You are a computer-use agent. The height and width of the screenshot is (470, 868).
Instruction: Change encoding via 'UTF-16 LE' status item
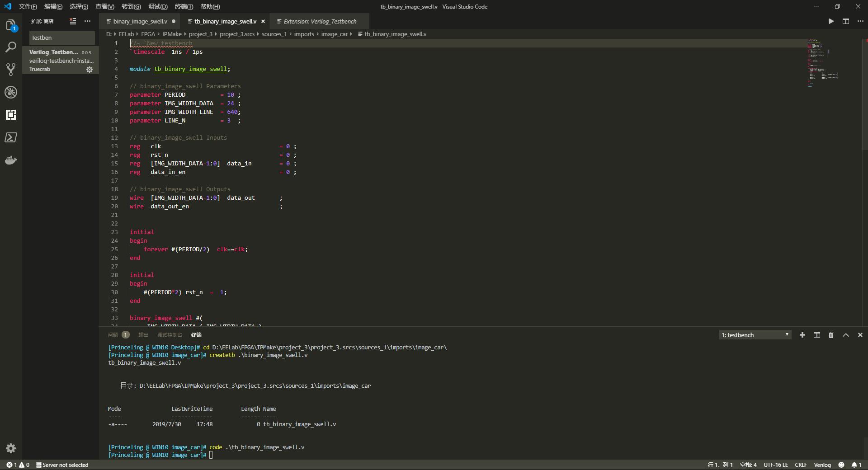(776, 465)
